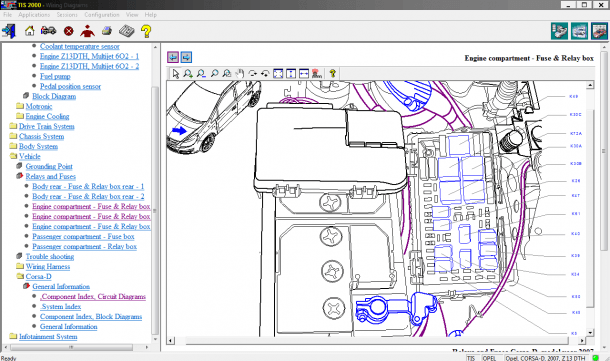
Task: Open Engine Z13DTH Multijet 6O2 - 2 link
Action: click(89, 66)
